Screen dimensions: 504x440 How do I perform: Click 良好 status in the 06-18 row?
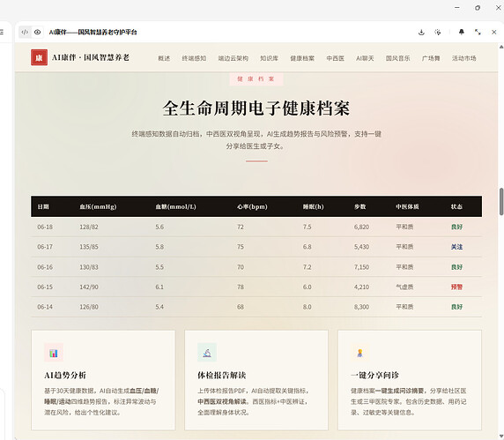456,227
